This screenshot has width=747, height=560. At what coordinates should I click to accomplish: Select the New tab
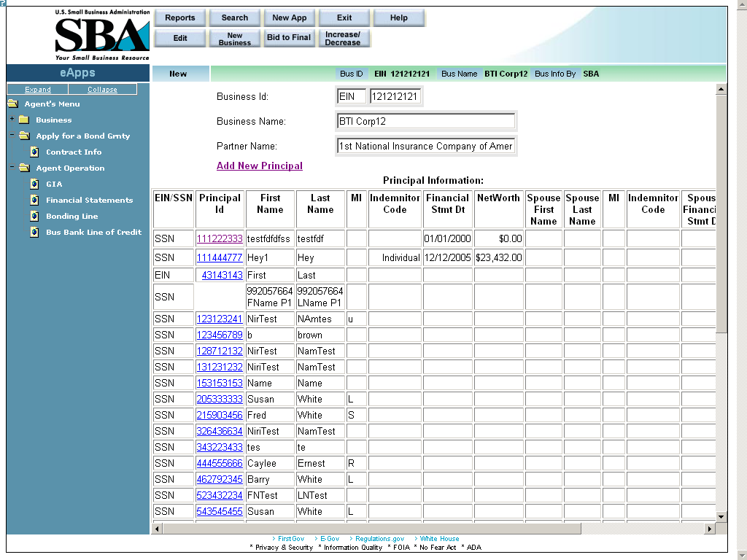179,74
